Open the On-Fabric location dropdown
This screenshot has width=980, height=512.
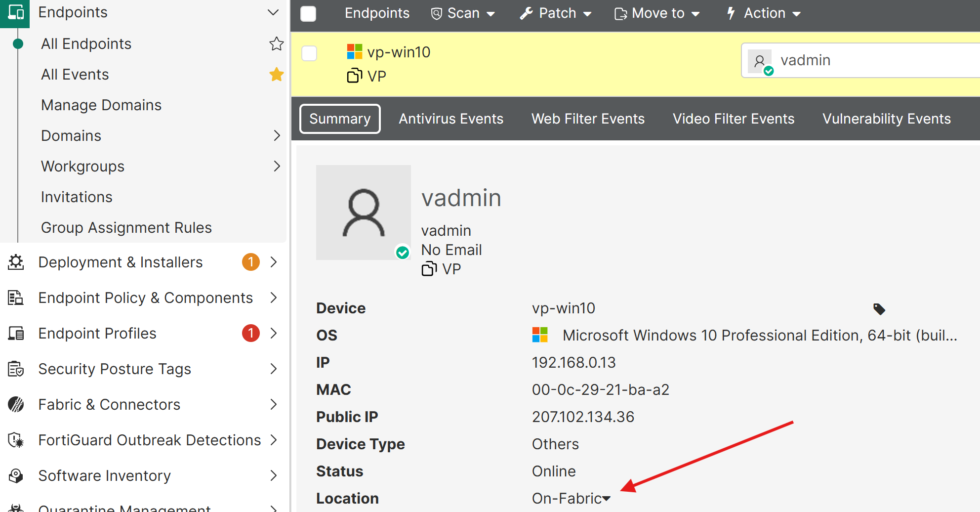pos(571,498)
